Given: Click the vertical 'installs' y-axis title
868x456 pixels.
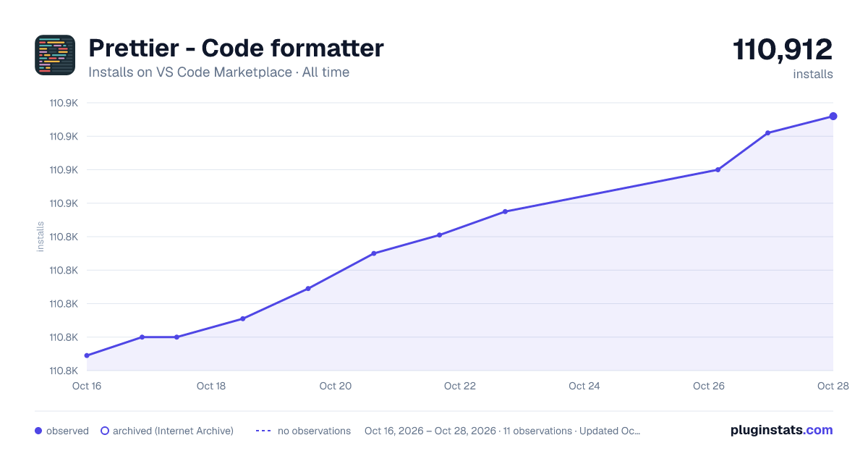Looking at the screenshot, I should [x=41, y=237].
